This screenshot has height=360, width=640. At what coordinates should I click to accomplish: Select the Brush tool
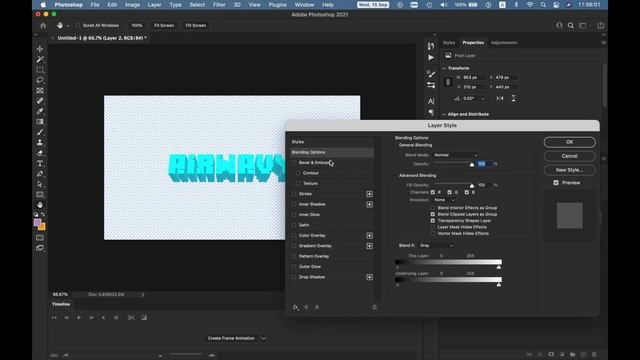pos(40,132)
